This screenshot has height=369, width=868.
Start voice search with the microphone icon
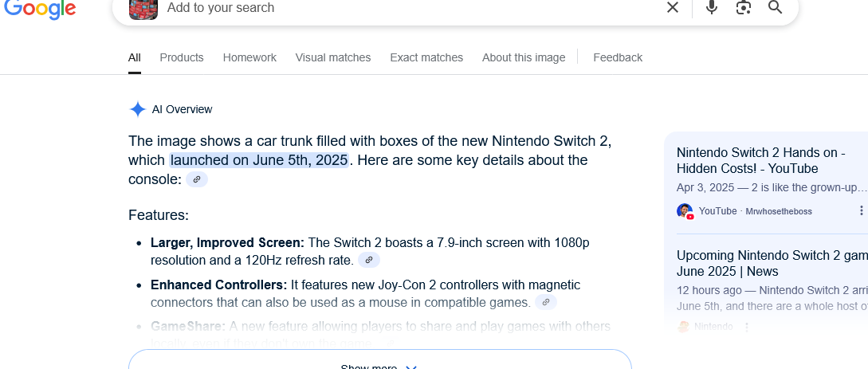click(712, 8)
